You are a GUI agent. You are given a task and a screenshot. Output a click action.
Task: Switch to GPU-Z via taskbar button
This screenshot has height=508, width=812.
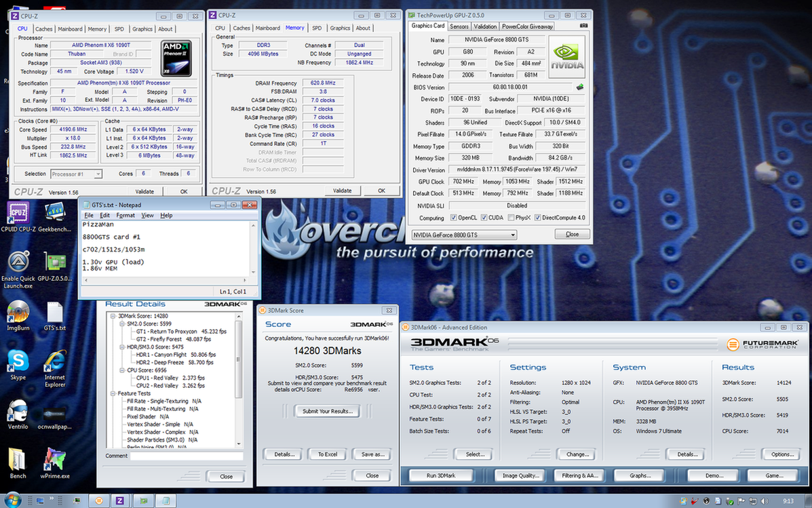pos(143,501)
